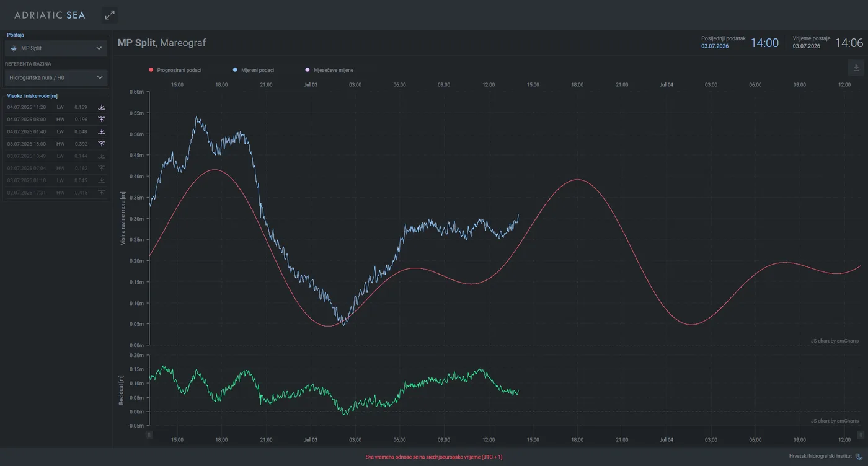868x466 pixels.
Task: Open the Postaja station dropdown showing MP Split
Action: pos(56,48)
